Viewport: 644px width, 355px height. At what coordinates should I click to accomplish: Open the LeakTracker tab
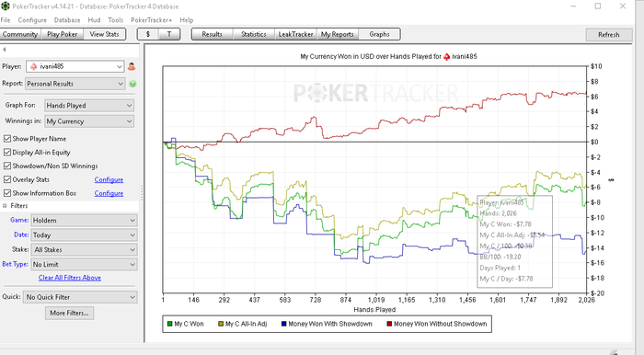[x=295, y=34]
